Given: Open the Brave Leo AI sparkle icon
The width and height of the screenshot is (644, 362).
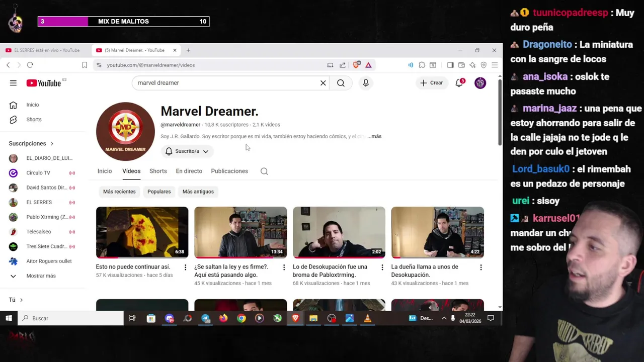Looking at the screenshot, I should point(472,65).
